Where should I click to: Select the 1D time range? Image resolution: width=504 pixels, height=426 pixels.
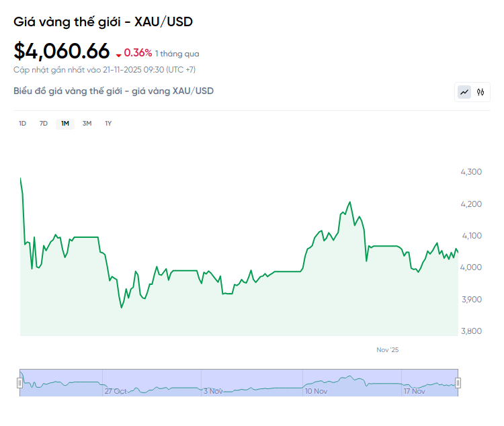coord(22,123)
